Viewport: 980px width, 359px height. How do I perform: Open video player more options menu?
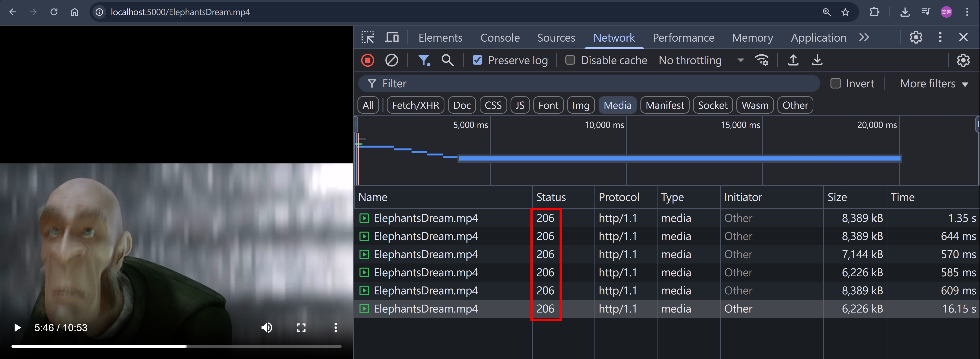pyautogui.click(x=336, y=327)
